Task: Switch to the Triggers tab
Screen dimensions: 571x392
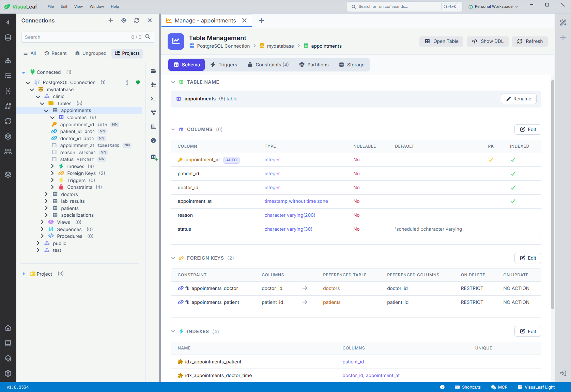Action: tap(224, 65)
